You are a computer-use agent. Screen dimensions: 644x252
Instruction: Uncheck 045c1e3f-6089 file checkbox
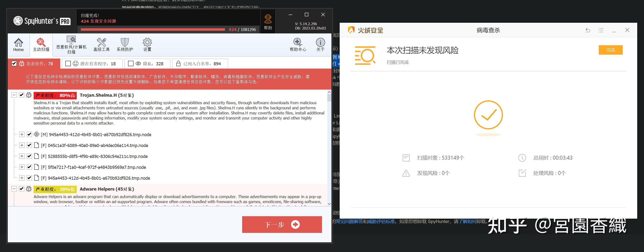pos(29,145)
